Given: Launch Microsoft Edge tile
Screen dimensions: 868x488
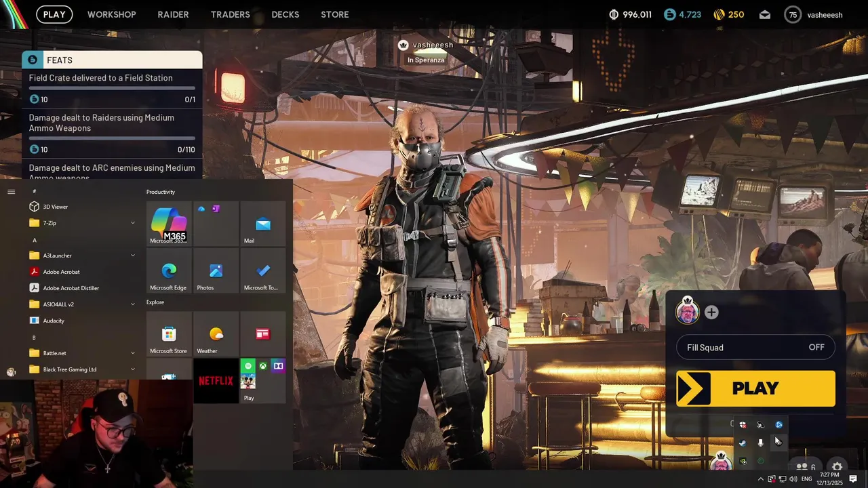Looking at the screenshot, I should coord(169,270).
